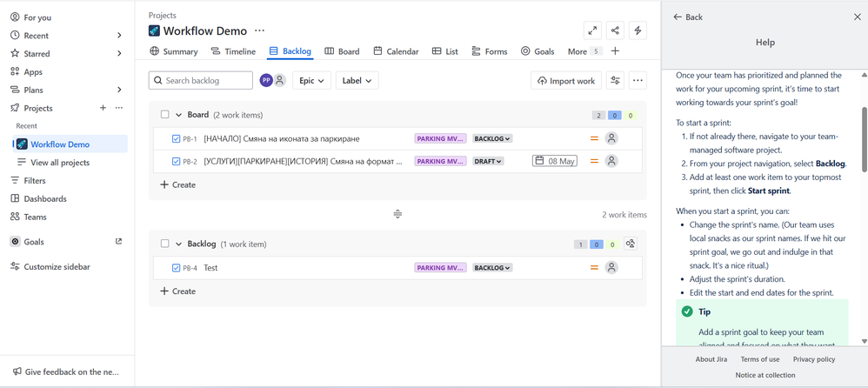Add a new tab with plus icon
The width and height of the screenshot is (868, 388).
pyautogui.click(x=614, y=51)
